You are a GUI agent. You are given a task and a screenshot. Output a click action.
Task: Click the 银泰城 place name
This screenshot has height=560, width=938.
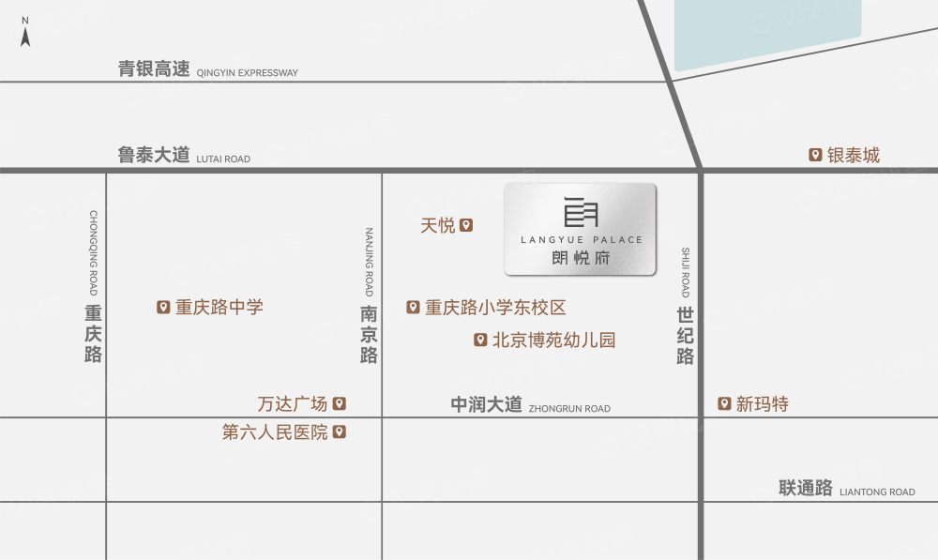[854, 156]
